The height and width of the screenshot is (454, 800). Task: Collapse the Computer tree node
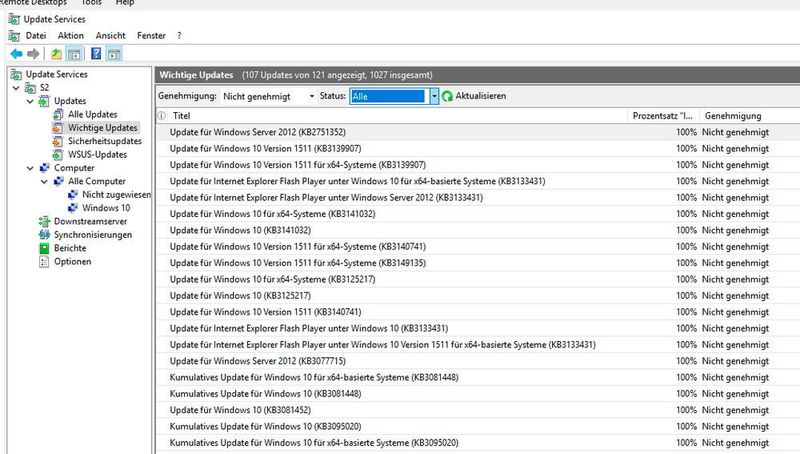30,168
